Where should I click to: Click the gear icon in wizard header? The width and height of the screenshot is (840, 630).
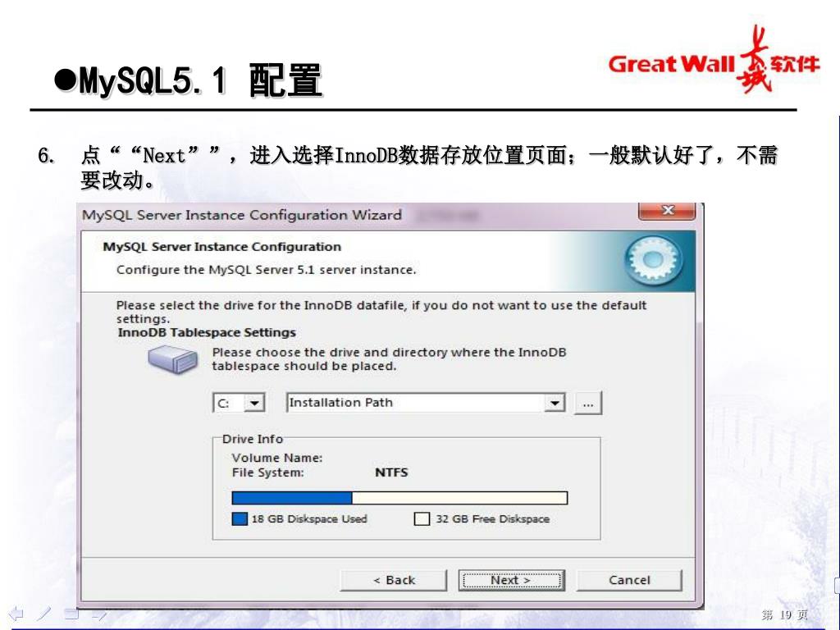tap(654, 261)
